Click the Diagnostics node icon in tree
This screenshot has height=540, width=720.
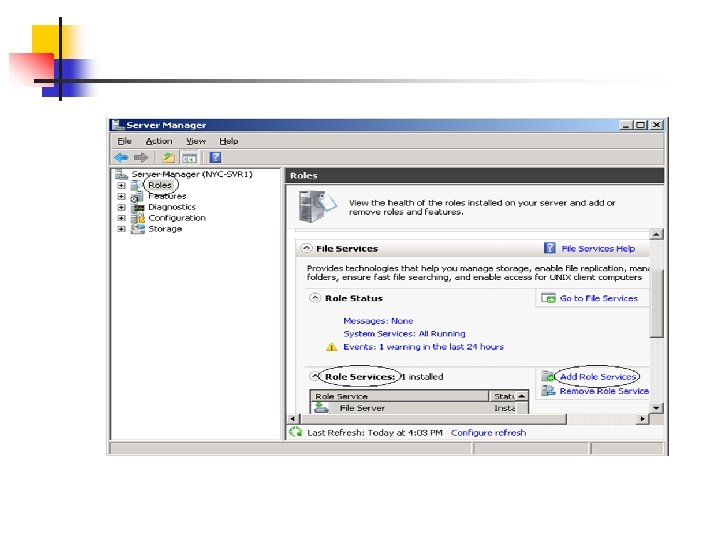click(137, 208)
